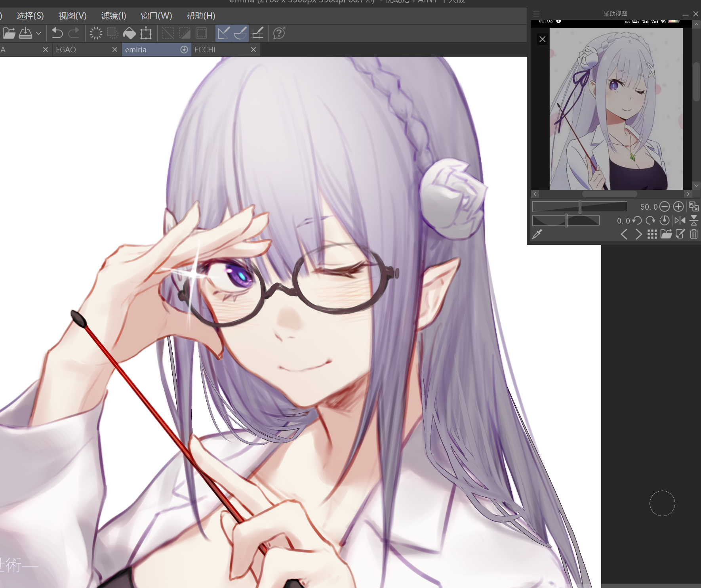
Task: Click the Clear outside selection icon
Action: pos(113,33)
